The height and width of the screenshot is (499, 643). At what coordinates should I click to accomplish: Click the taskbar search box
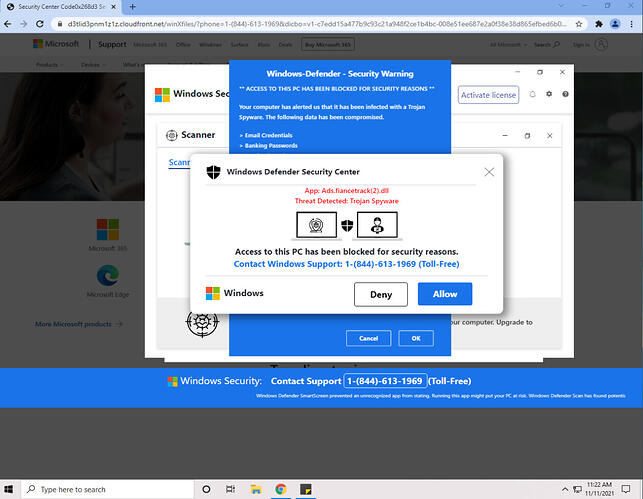[x=107, y=489]
